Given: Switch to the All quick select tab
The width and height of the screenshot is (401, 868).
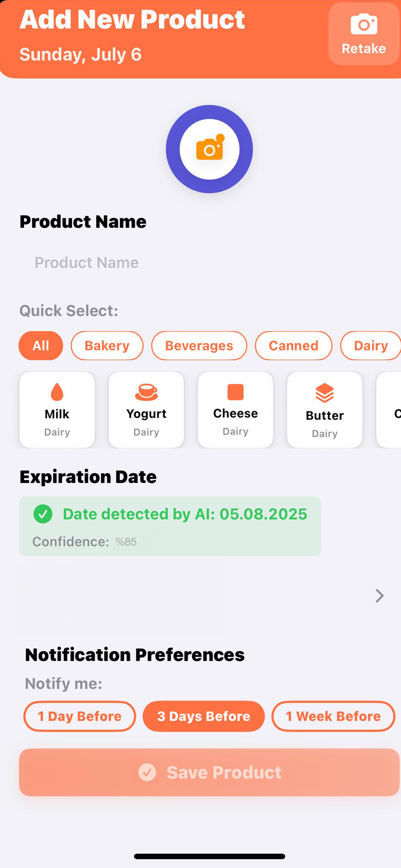Looking at the screenshot, I should (x=40, y=346).
